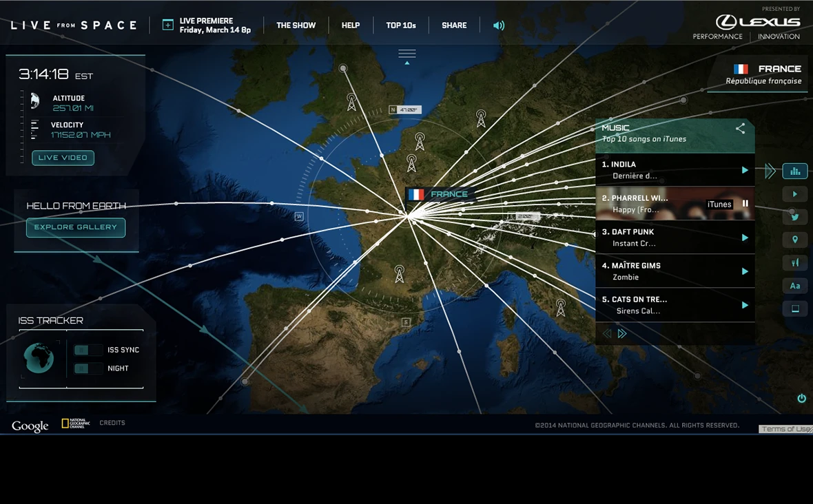813x504 pixels.
Task: Go to previous songs page arrow
Action: 607,333
